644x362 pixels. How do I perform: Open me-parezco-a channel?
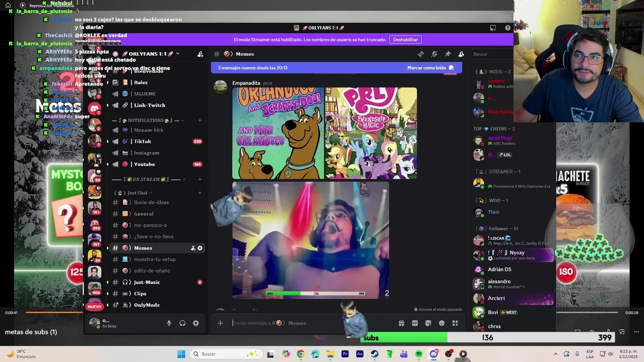pyautogui.click(x=157, y=225)
